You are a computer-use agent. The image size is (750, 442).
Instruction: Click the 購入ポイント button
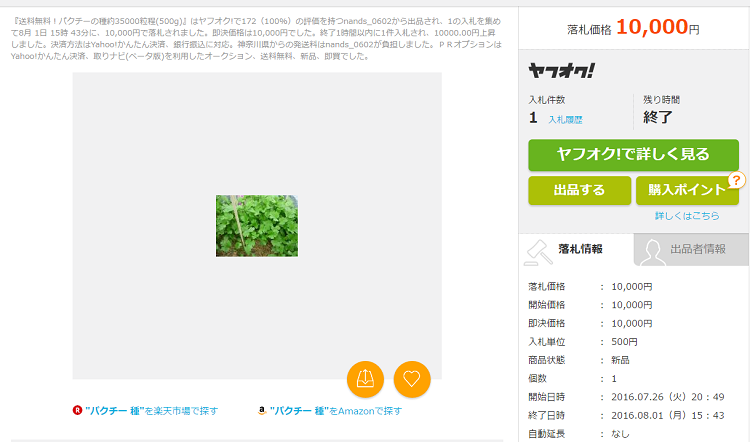(x=687, y=190)
